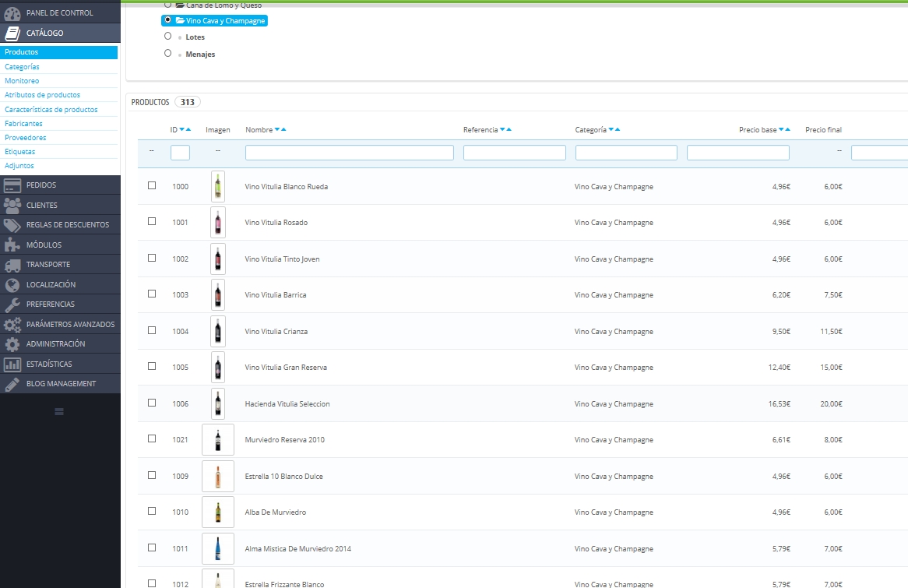Open Categorías in the Catálogo submenu
This screenshot has height=588, width=908.
click(x=22, y=67)
